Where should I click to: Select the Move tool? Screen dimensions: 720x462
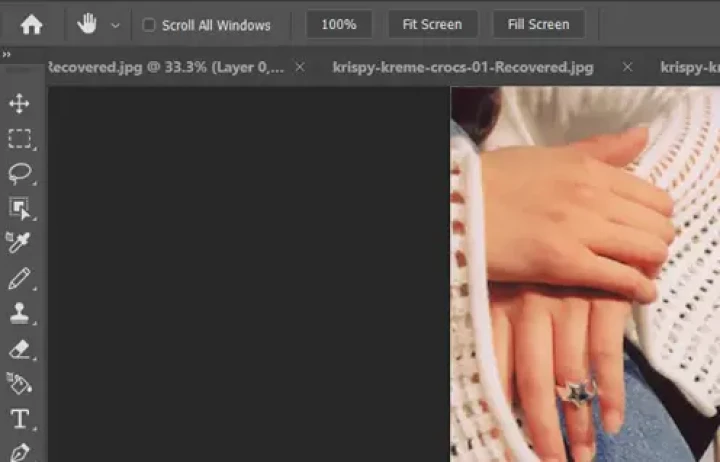click(x=20, y=104)
